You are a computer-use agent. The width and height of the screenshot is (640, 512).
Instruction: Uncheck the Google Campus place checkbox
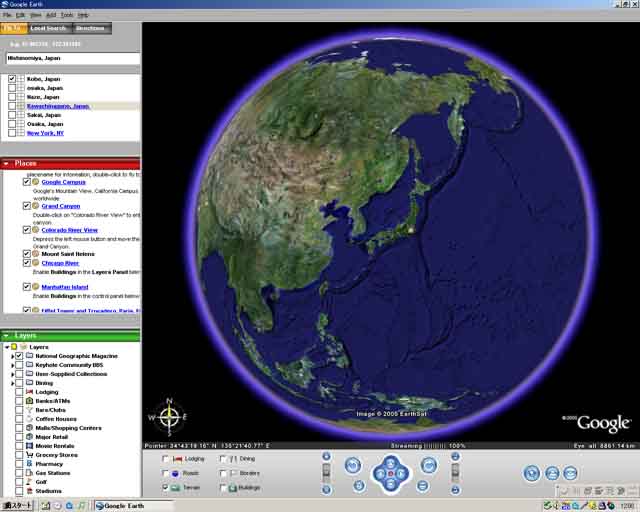tap(27, 182)
